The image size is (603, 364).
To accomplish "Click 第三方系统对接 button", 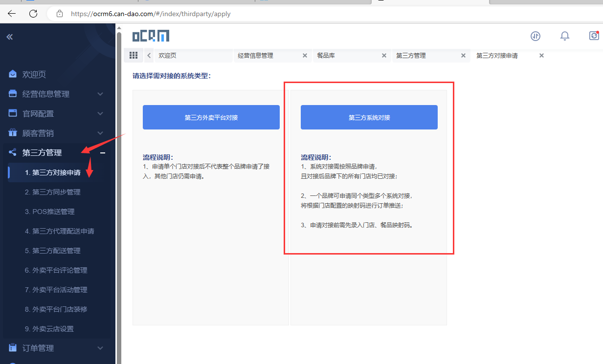I will pos(369,117).
